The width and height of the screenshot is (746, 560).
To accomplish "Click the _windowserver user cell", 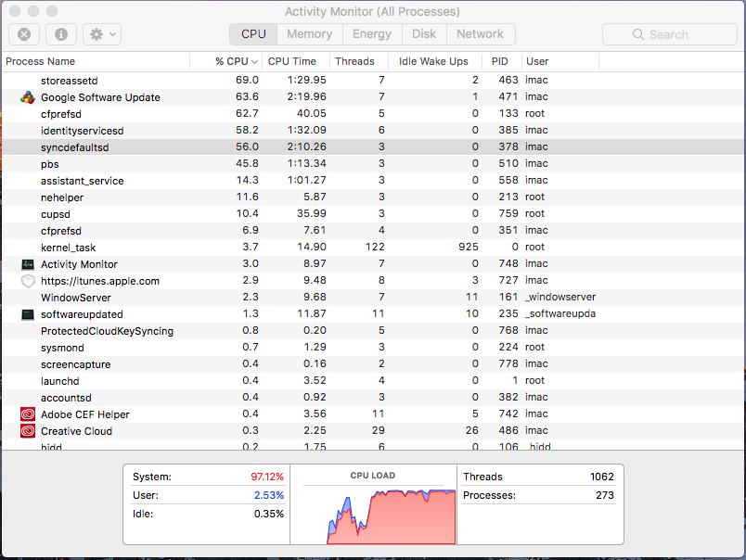I will pos(560,297).
